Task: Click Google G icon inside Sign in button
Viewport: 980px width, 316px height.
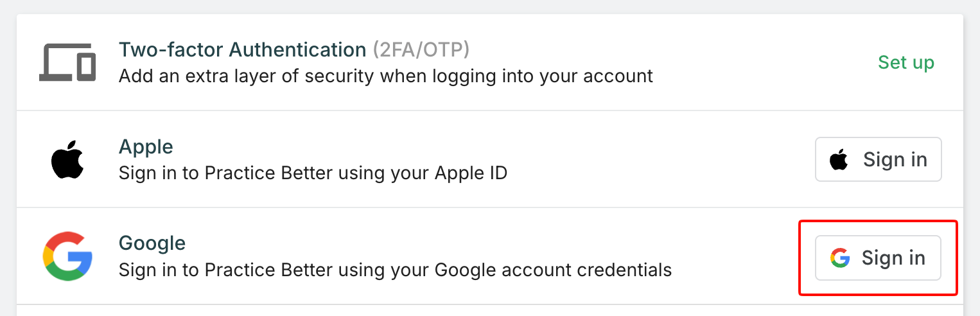Action: (839, 258)
